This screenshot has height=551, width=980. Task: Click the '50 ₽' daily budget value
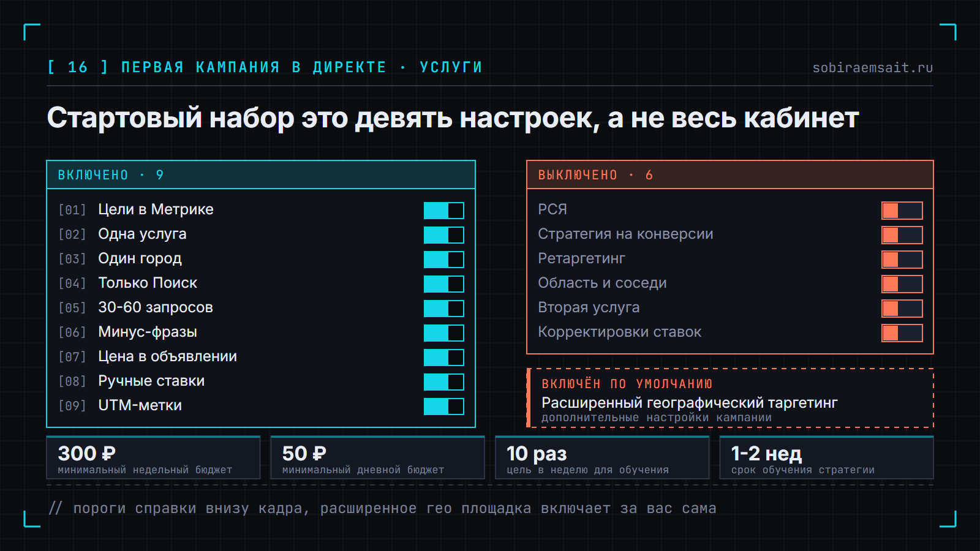click(304, 454)
